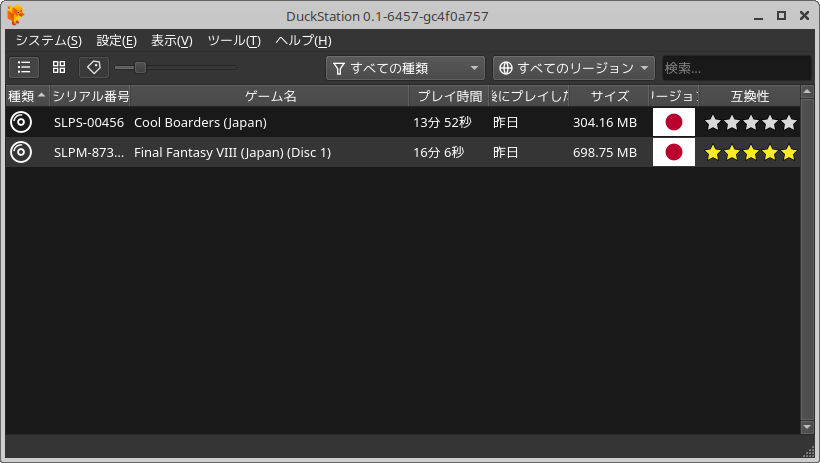Open the ツール(T) menu
The width and height of the screenshot is (820, 463).
(234, 40)
